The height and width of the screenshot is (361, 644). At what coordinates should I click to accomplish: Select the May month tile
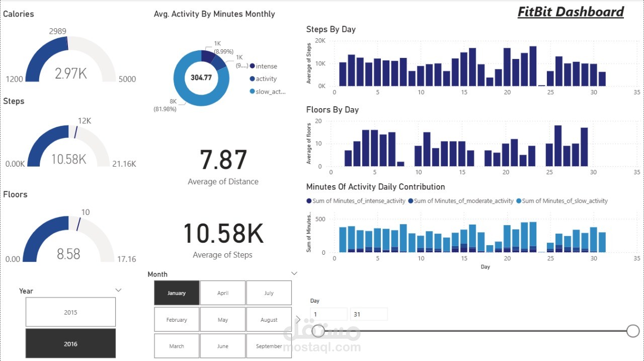223,319
